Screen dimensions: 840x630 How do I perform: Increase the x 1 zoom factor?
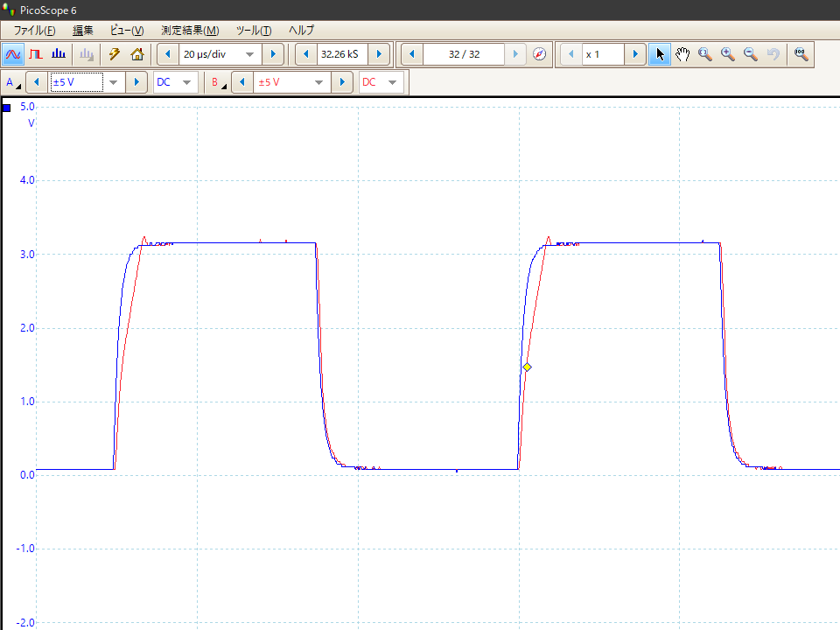click(x=635, y=54)
